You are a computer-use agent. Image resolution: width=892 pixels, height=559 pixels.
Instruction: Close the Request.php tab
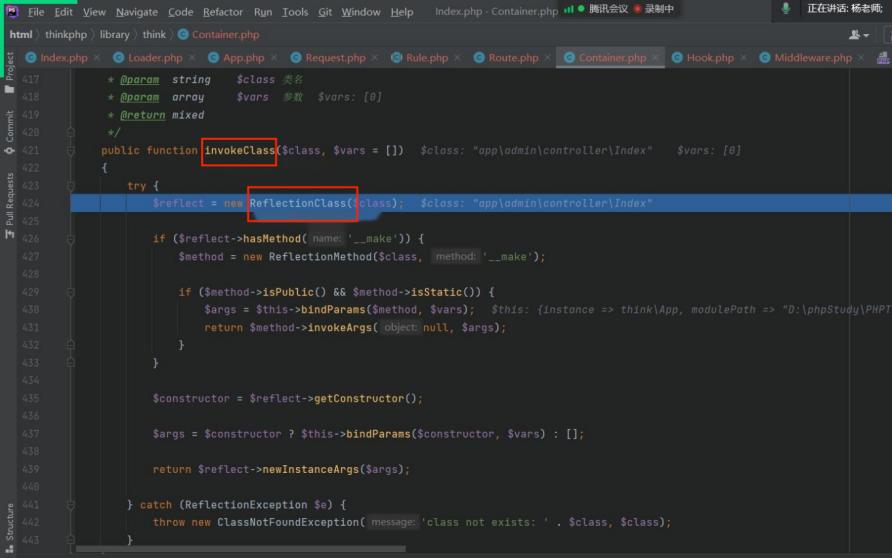click(374, 57)
